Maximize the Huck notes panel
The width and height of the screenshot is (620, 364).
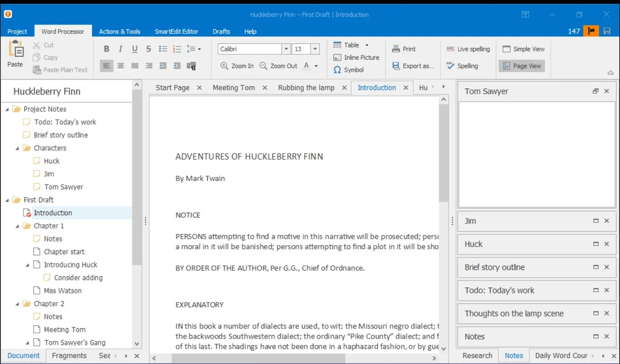(595, 244)
